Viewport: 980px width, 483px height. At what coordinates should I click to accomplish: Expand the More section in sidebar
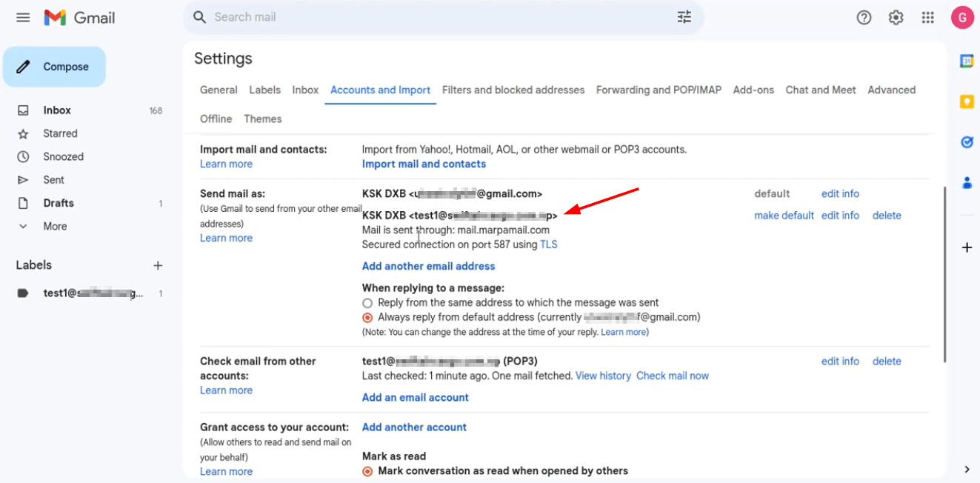click(55, 226)
